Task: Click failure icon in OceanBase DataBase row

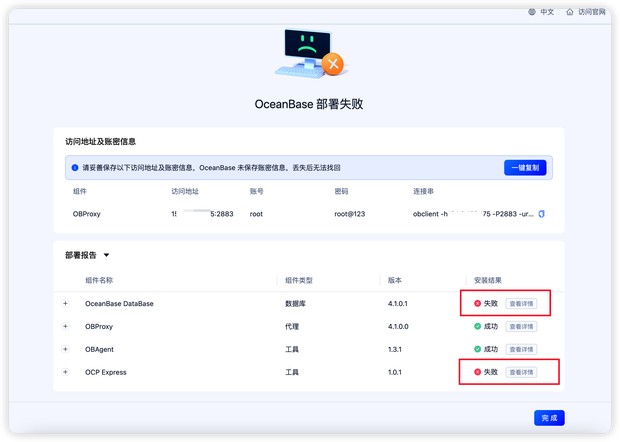Action: click(477, 304)
